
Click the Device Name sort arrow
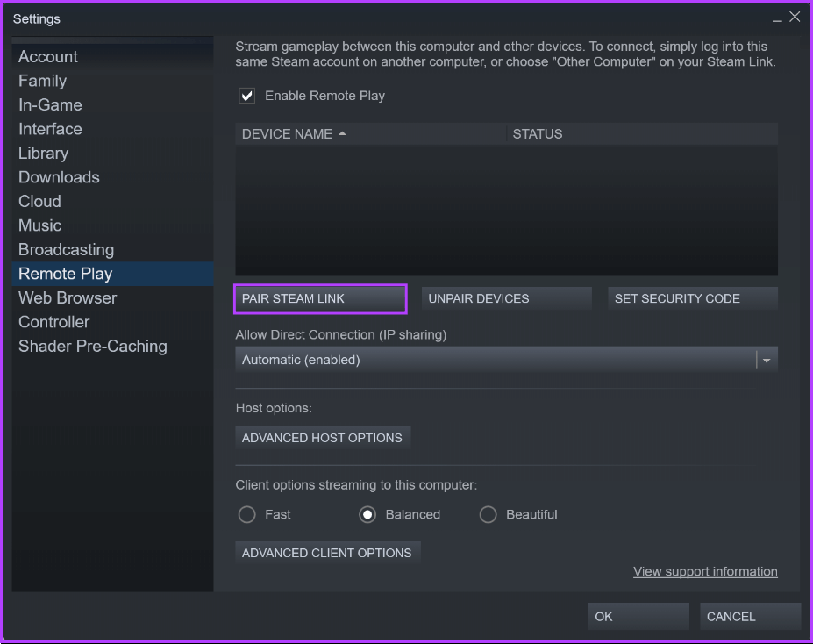click(342, 133)
